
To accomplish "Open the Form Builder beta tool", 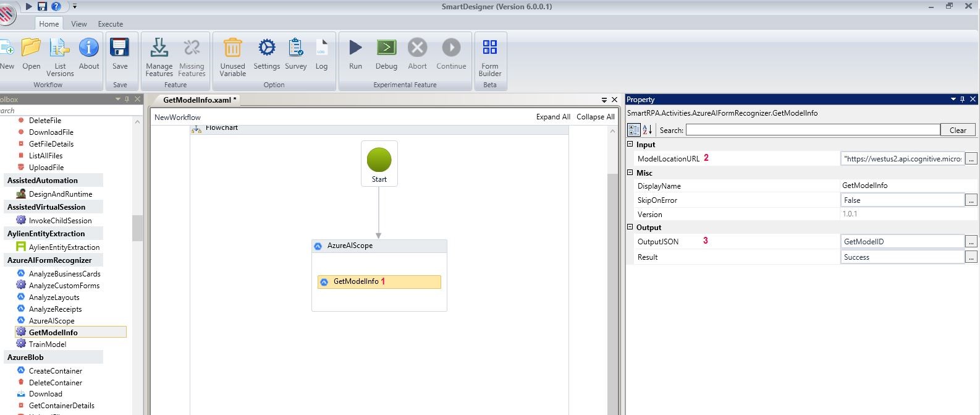I will pyautogui.click(x=489, y=48).
